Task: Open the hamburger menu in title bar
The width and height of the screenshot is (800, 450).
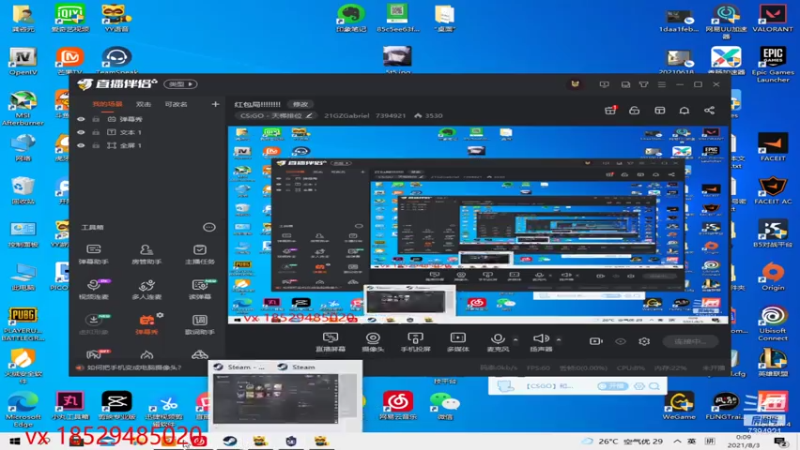Action: pos(662,84)
